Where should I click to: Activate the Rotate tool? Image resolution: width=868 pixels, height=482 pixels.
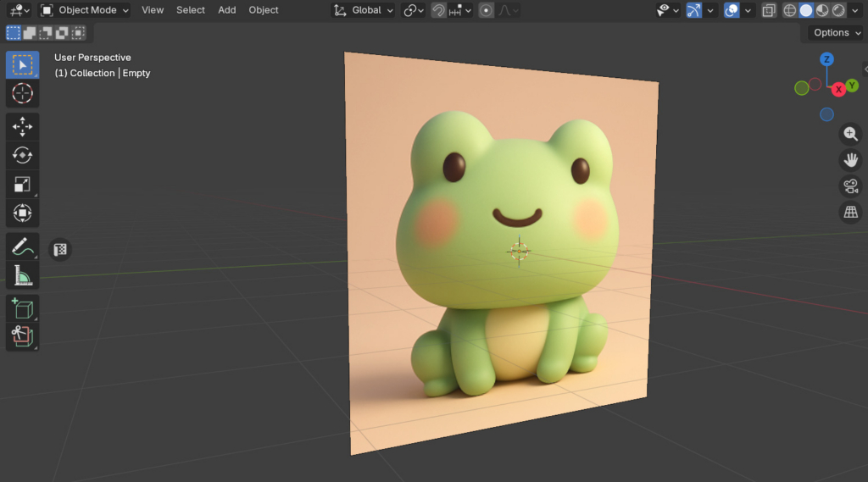pos(22,156)
